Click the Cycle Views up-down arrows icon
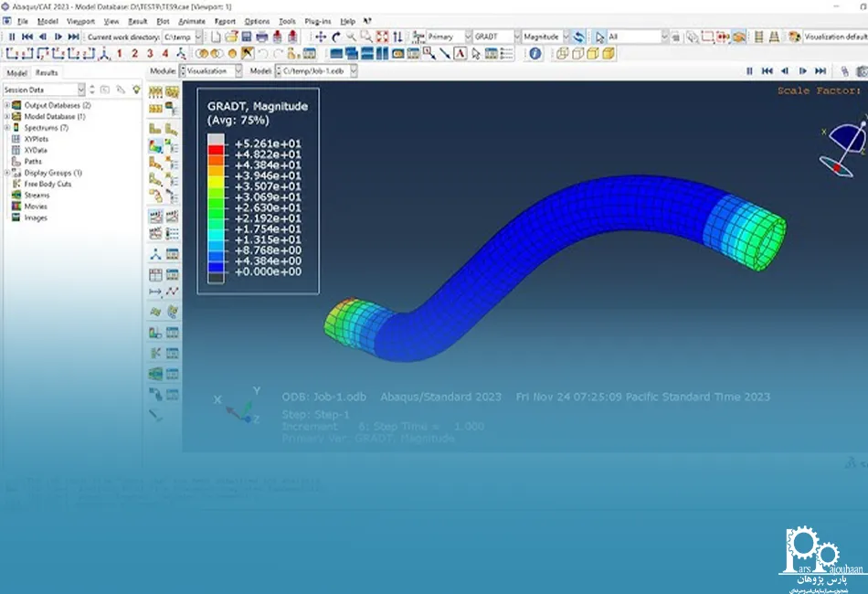The image size is (868, 594). (x=397, y=37)
